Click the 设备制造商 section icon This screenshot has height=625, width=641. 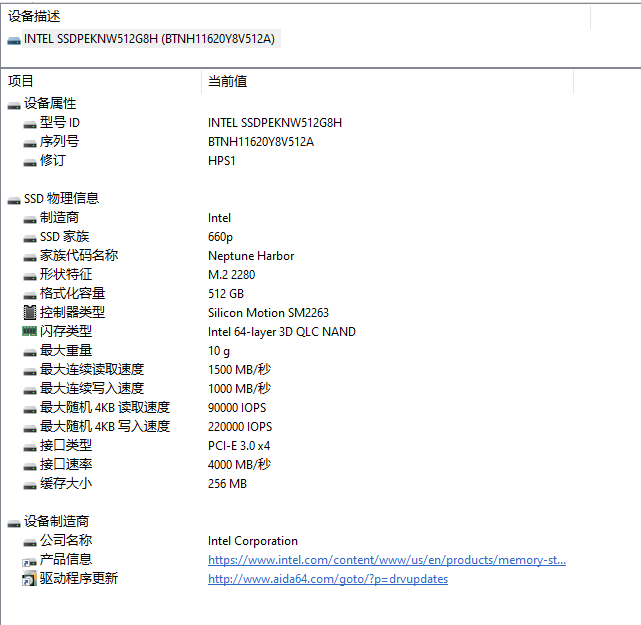pyautogui.click(x=14, y=524)
